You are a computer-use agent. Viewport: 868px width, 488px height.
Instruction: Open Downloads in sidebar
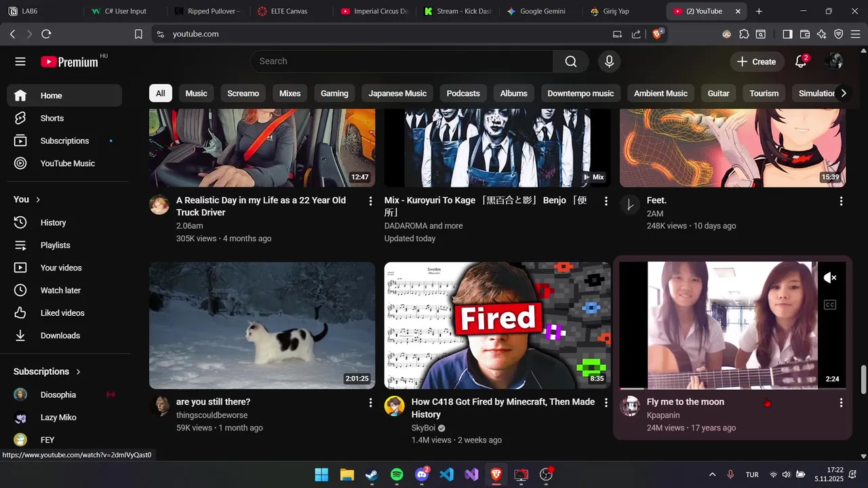[64, 335]
